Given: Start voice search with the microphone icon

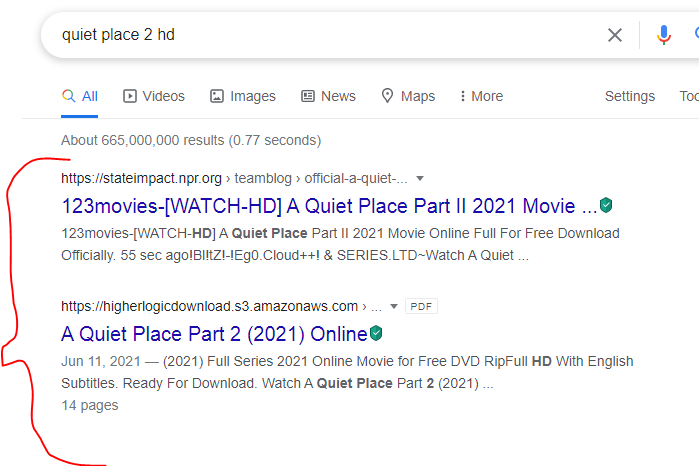Looking at the screenshot, I should 663,35.
